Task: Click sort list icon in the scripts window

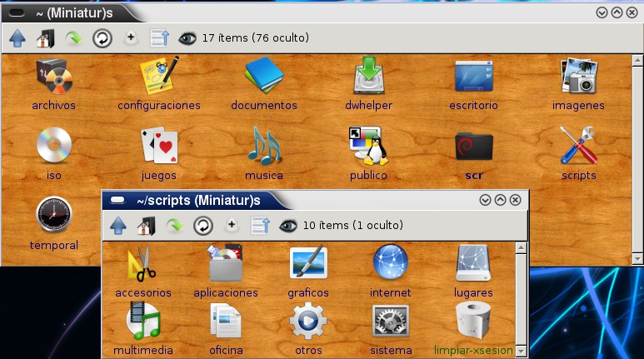Action: 260,226
